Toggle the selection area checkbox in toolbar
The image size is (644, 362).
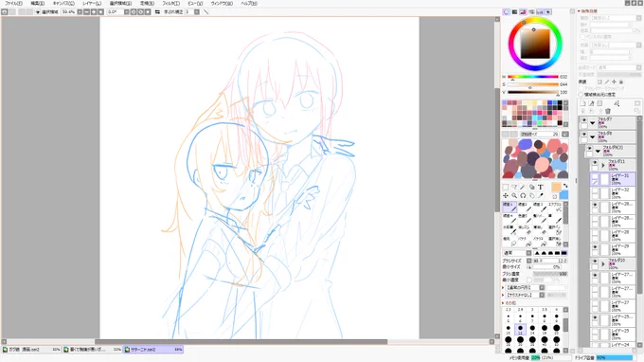pos(38,12)
